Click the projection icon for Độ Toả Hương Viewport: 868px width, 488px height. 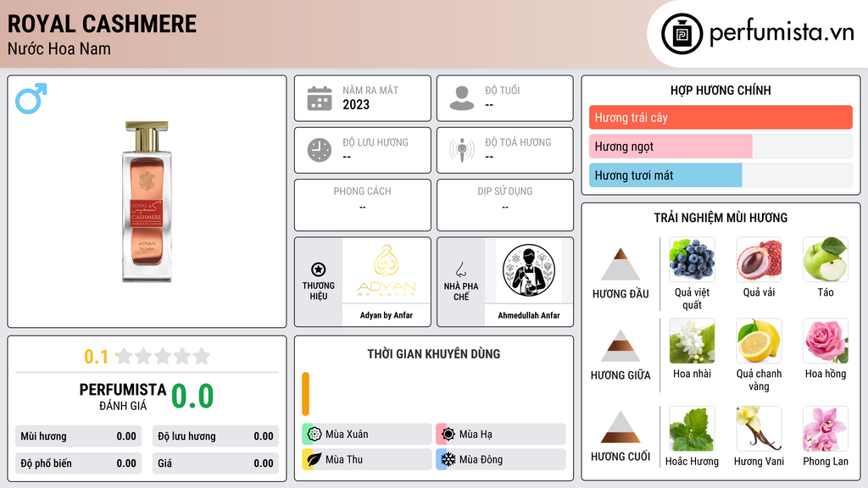[462, 150]
